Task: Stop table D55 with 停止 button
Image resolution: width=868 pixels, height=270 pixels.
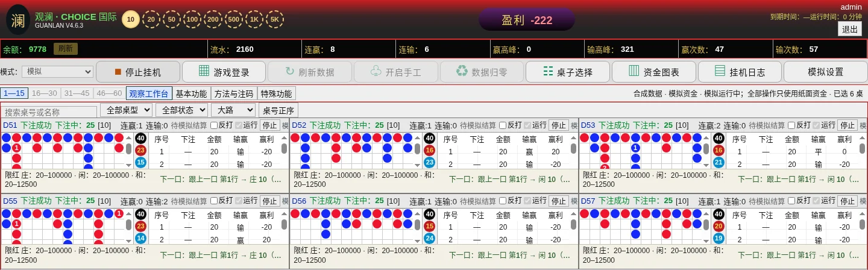Action: click(269, 201)
